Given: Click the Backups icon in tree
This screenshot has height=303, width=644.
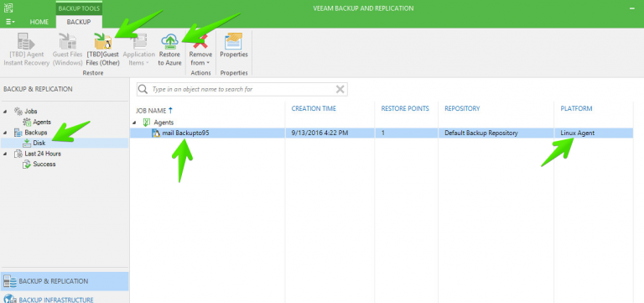Looking at the screenshot, I should point(18,133).
